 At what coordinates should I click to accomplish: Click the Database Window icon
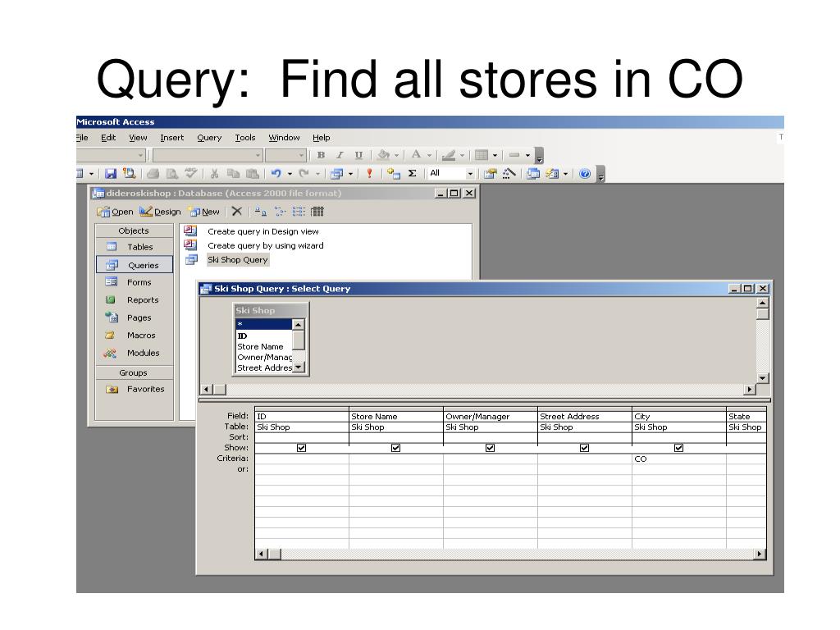(x=533, y=174)
